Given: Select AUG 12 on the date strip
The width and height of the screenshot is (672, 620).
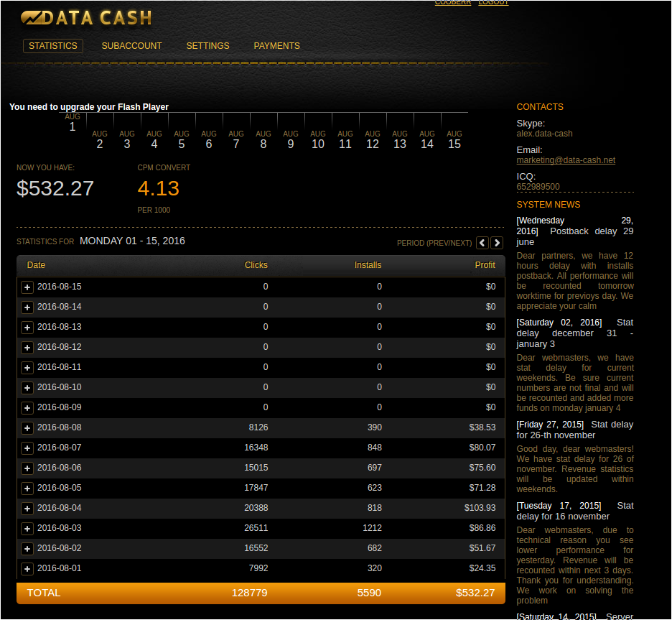Looking at the screenshot, I should click(373, 140).
